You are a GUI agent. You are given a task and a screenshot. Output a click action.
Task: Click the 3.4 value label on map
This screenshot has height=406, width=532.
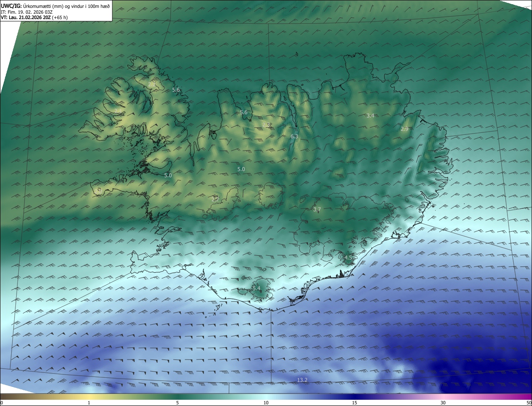tap(370, 115)
